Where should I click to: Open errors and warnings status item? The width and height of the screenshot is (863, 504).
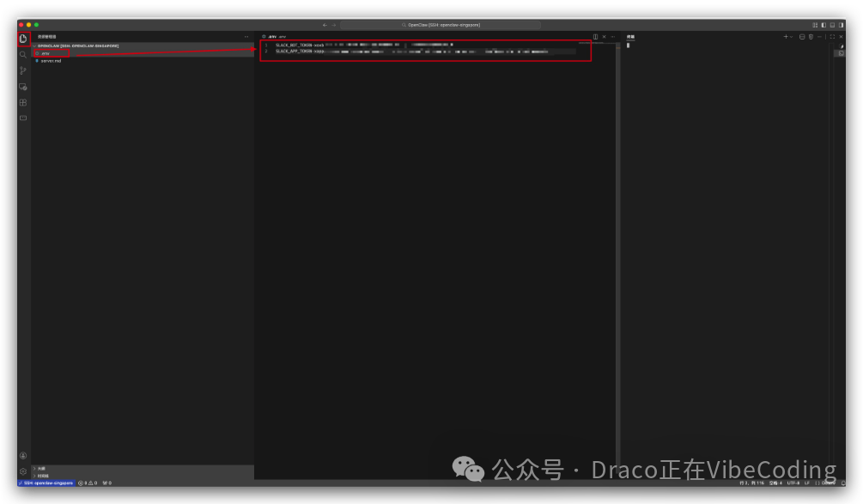88,483
